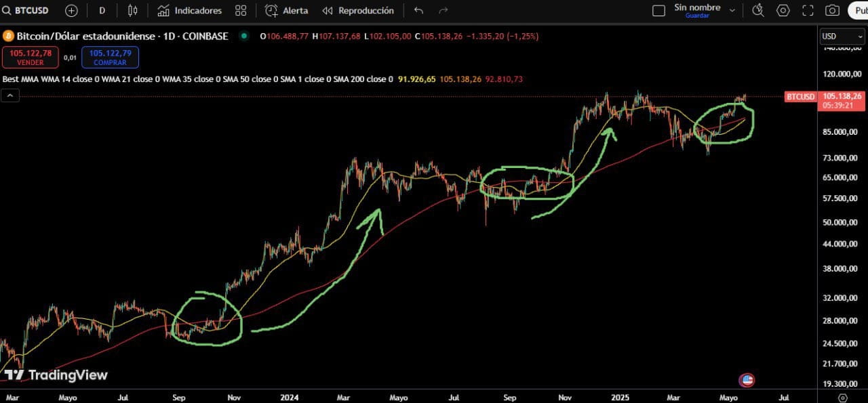Screen dimensions: 868x403
Task: Click the orange Bitcoin symbol logo
Action: [9, 36]
